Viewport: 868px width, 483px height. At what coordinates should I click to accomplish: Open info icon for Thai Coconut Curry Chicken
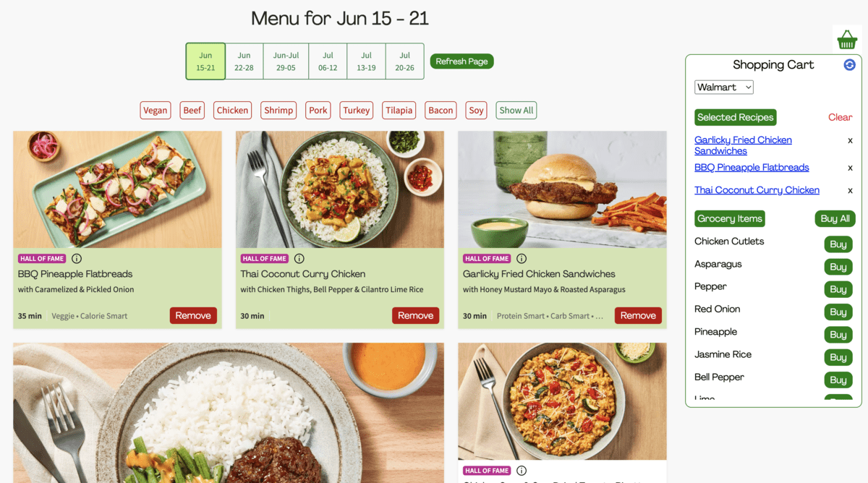[x=299, y=259]
